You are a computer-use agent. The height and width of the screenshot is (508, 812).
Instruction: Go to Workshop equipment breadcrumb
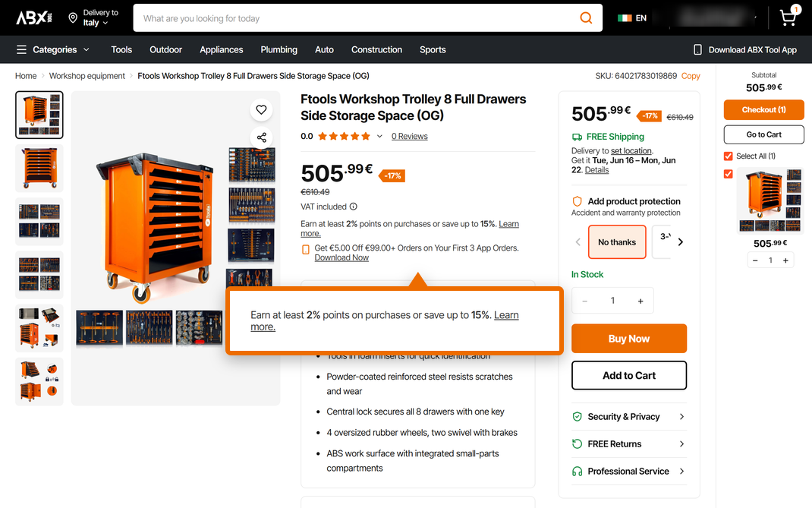pyautogui.click(x=87, y=76)
